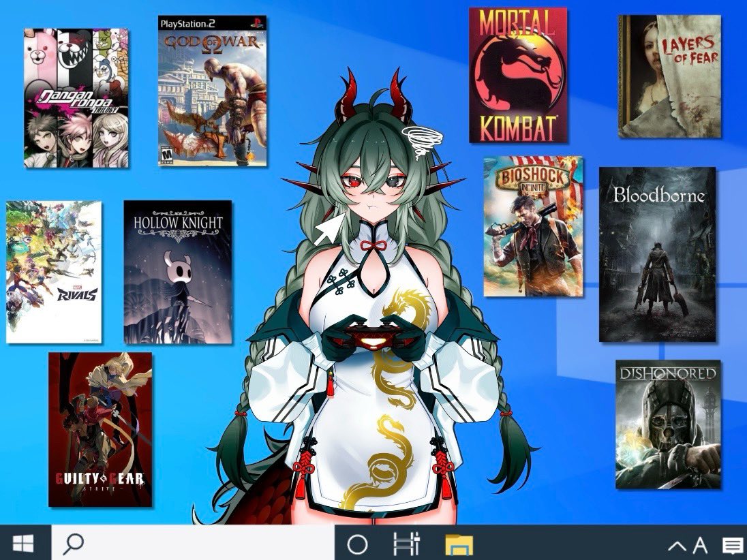The height and width of the screenshot is (560, 747).
Task: Select the Dishonored cover
Action: click(668, 424)
